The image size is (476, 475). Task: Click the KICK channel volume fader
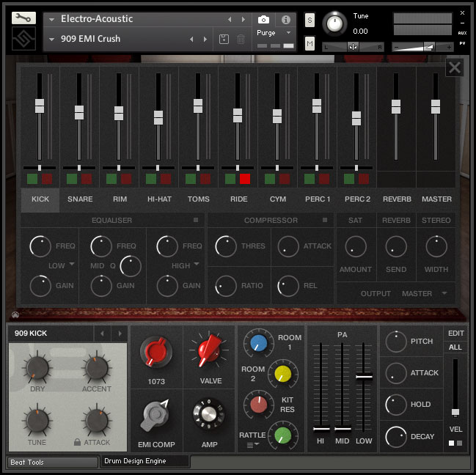pyautogui.click(x=40, y=107)
